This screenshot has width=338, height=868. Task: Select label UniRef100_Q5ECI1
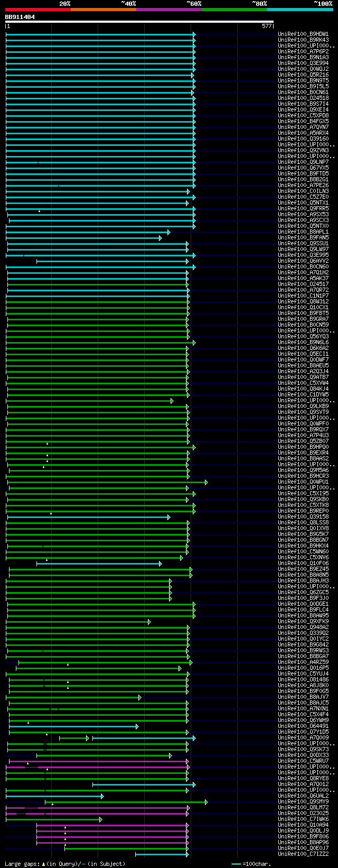pyautogui.click(x=303, y=354)
